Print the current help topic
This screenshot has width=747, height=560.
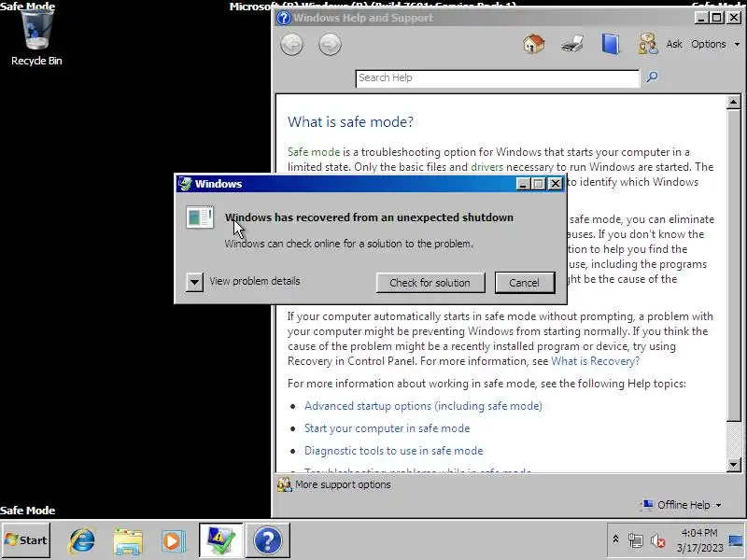point(572,44)
